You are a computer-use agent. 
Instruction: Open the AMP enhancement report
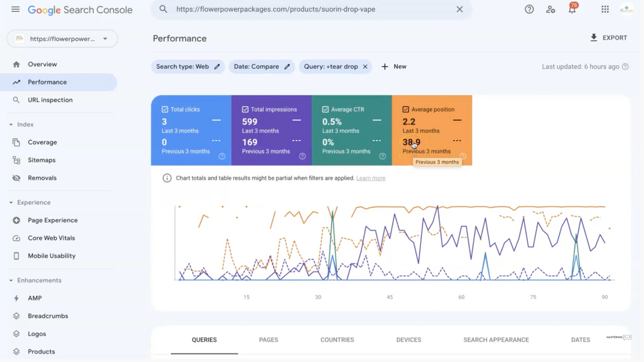coord(35,298)
